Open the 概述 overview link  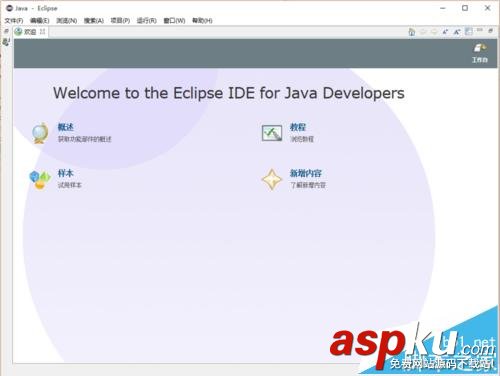point(66,127)
